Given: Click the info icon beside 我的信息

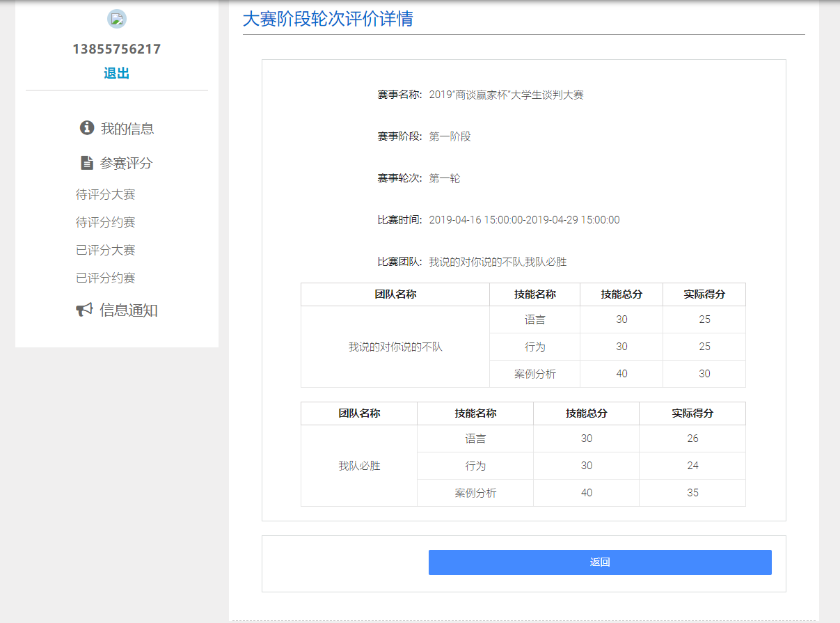Looking at the screenshot, I should click(x=87, y=128).
